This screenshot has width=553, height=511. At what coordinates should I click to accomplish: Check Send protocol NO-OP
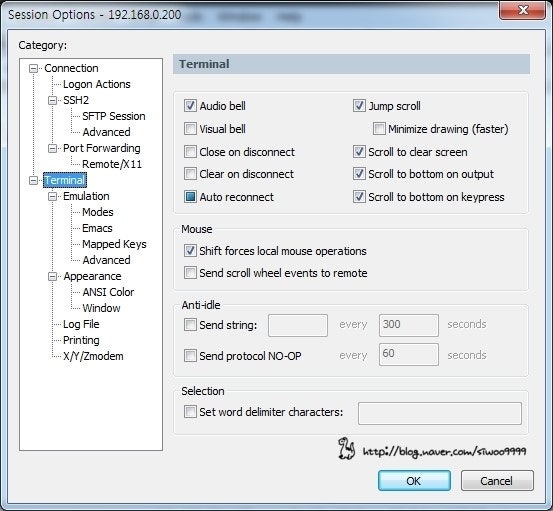pyautogui.click(x=190, y=355)
